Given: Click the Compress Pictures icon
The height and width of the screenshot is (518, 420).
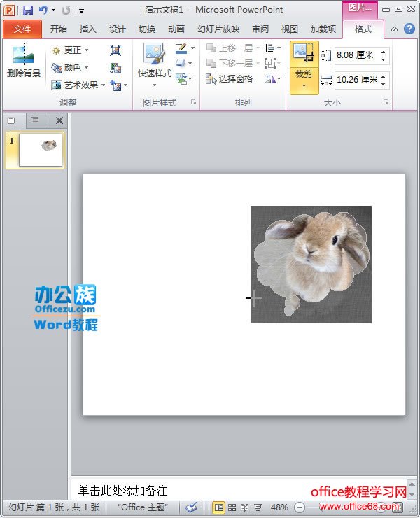Looking at the screenshot, I should click(x=115, y=50).
